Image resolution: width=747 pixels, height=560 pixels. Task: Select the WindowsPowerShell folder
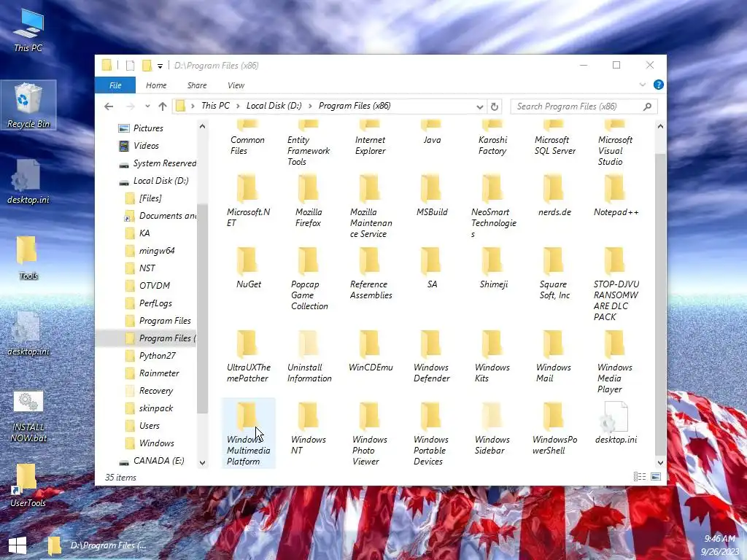point(554,428)
